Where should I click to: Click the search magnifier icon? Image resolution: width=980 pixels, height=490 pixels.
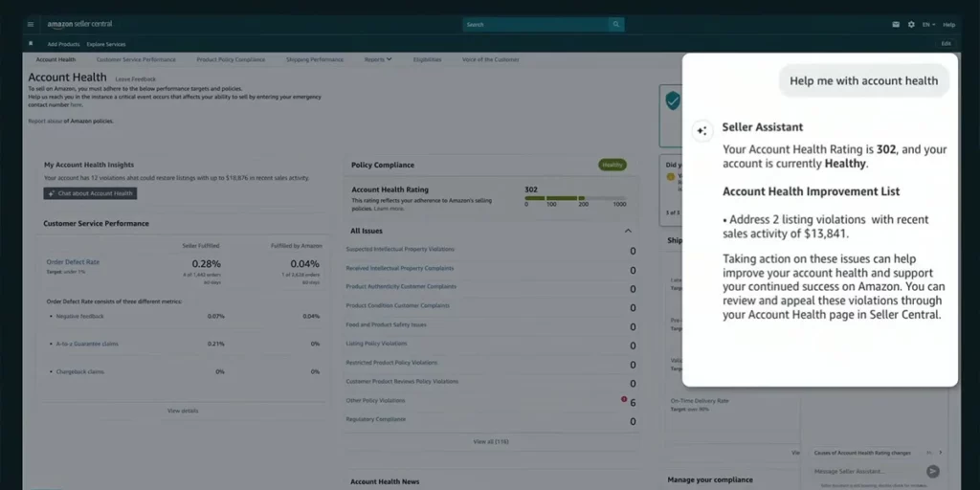tap(616, 24)
